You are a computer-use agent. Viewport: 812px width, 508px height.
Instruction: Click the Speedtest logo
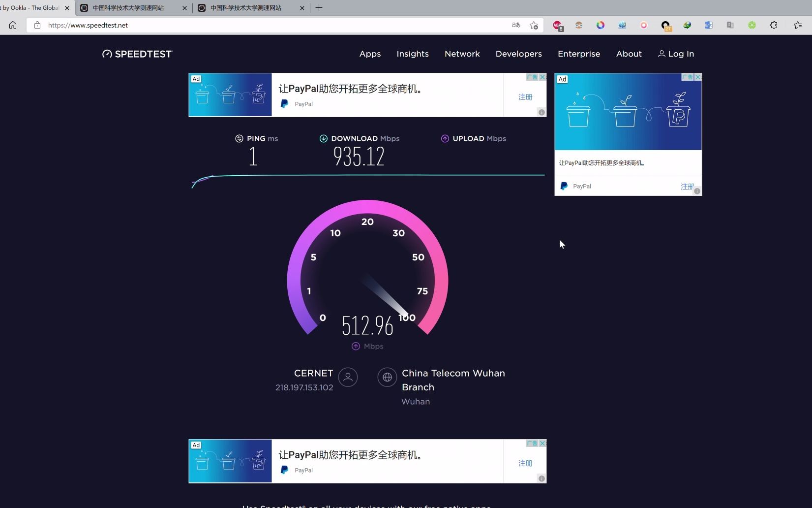137,54
